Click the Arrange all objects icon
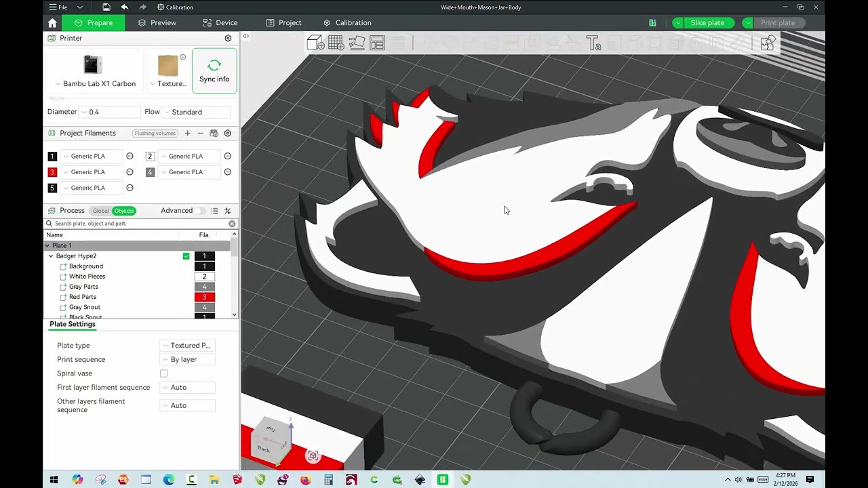 [x=377, y=43]
